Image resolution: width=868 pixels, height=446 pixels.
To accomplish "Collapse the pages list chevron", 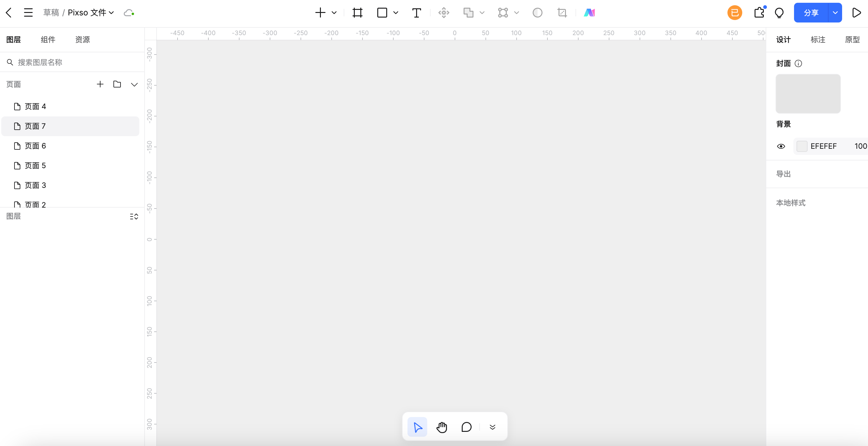I will tap(134, 84).
